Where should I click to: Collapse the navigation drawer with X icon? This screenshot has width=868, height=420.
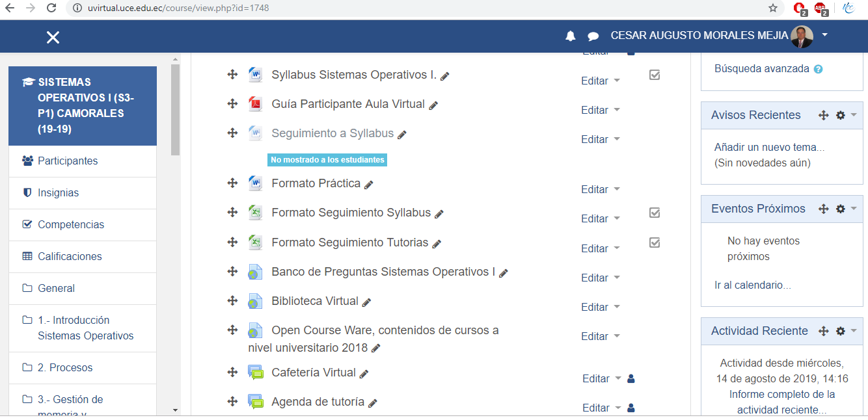coord(52,36)
